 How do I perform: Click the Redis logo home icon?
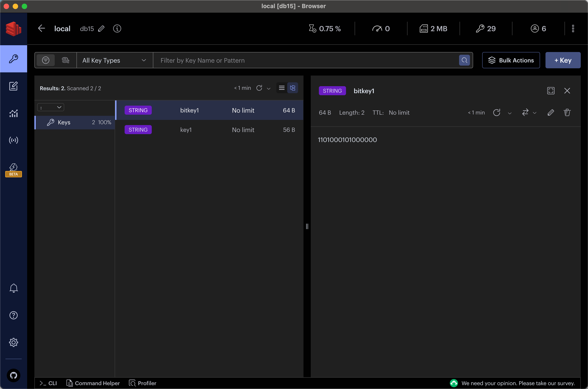13,29
